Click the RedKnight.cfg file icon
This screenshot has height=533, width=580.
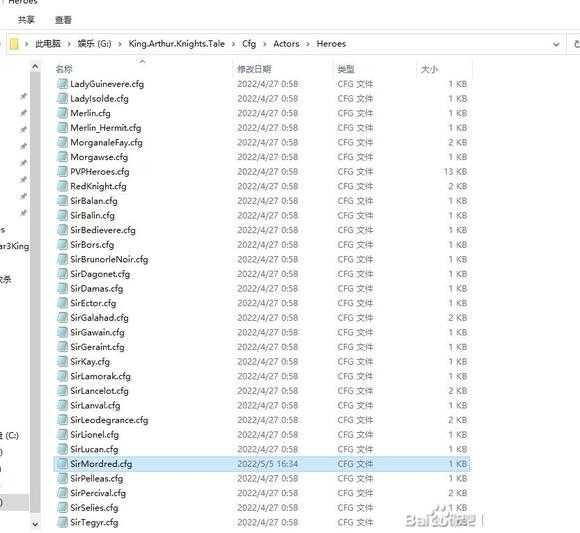[x=62, y=186]
